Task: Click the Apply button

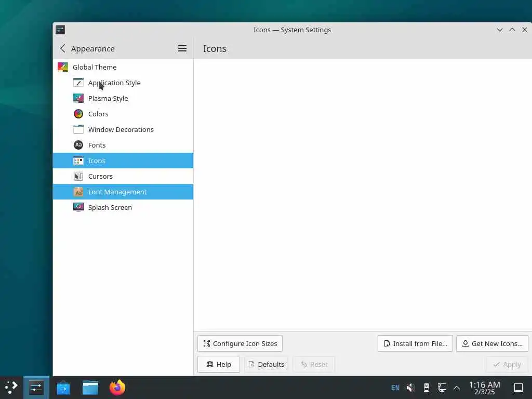Action: tap(507, 364)
